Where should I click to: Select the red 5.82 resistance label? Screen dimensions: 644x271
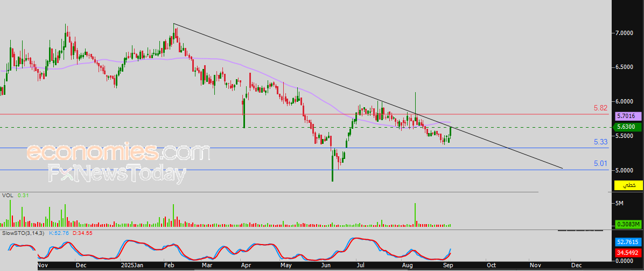coord(600,108)
